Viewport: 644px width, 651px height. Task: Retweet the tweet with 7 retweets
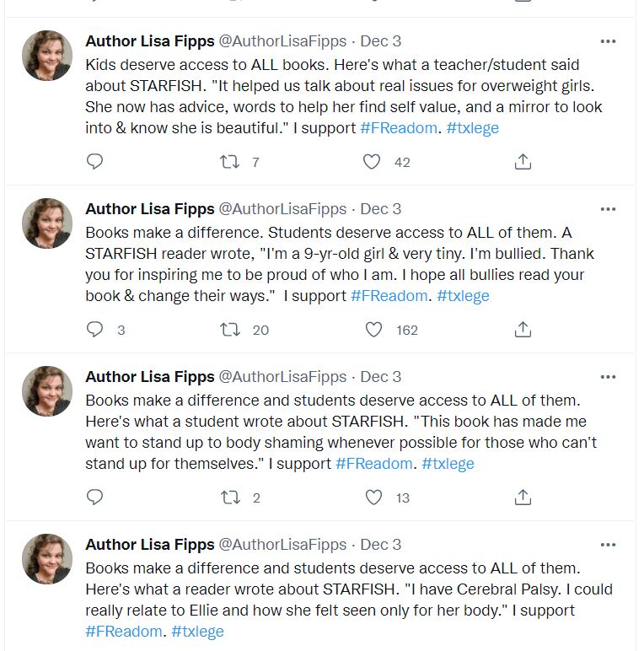[x=229, y=161]
